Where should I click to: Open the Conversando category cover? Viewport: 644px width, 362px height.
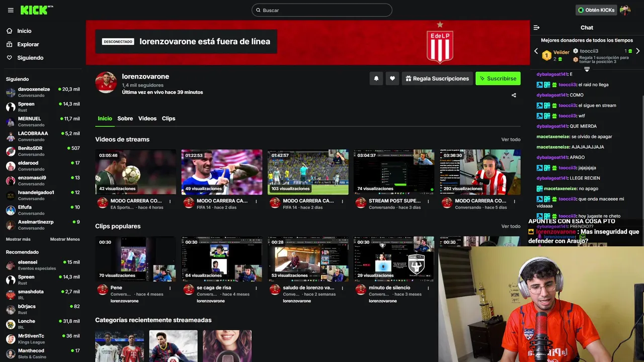pos(227,346)
